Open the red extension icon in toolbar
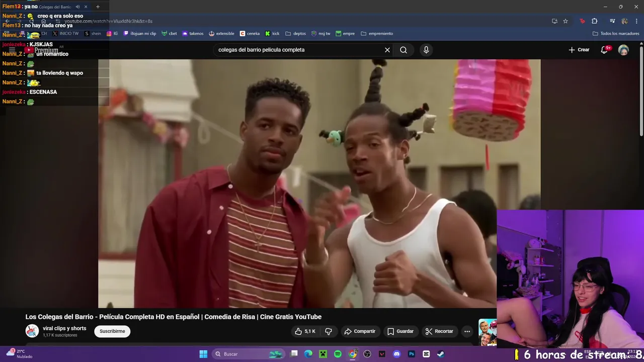This screenshot has width=644, height=362. click(582, 21)
